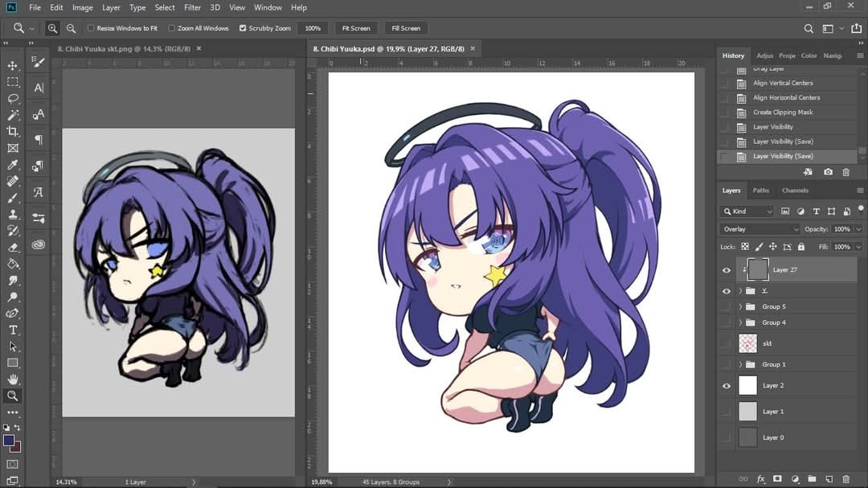The image size is (868, 488).
Task: Hide Layer 27 with eye icon
Action: [x=727, y=270]
